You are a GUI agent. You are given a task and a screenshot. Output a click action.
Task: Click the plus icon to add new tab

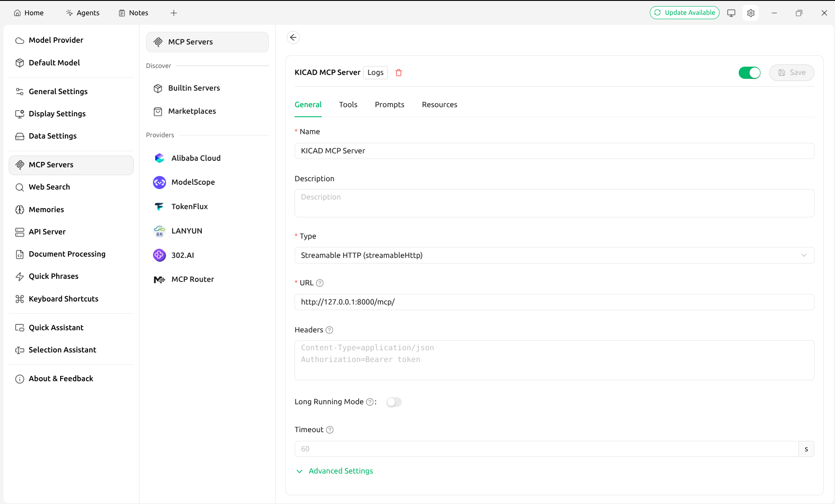[173, 13]
